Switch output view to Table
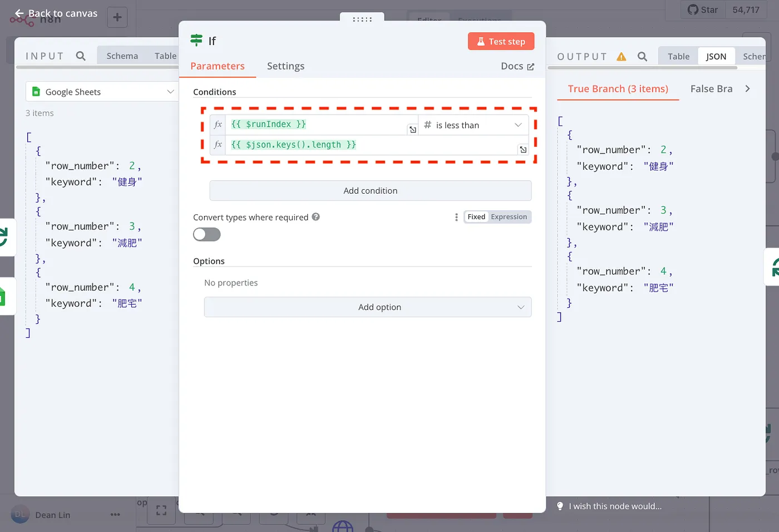The height and width of the screenshot is (532, 779). pos(679,57)
